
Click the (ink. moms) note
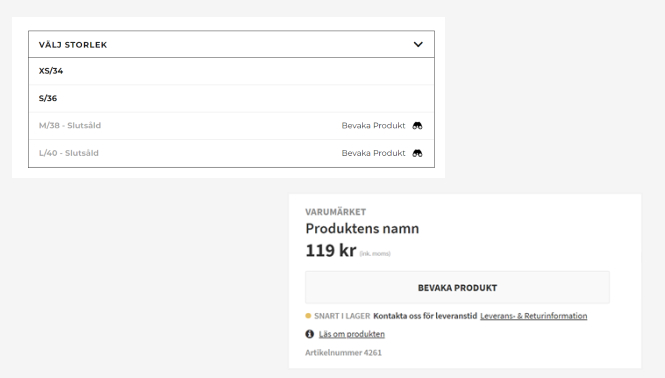pyautogui.click(x=375, y=254)
